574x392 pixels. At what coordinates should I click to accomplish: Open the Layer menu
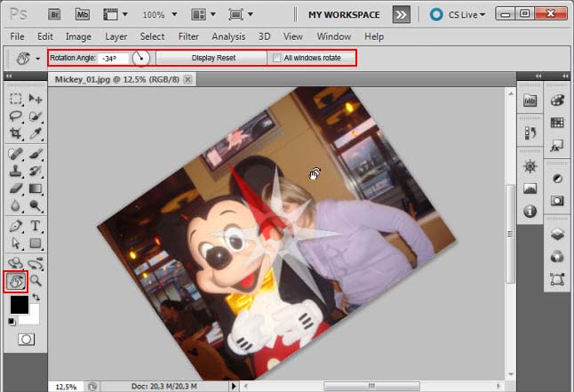pos(116,36)
